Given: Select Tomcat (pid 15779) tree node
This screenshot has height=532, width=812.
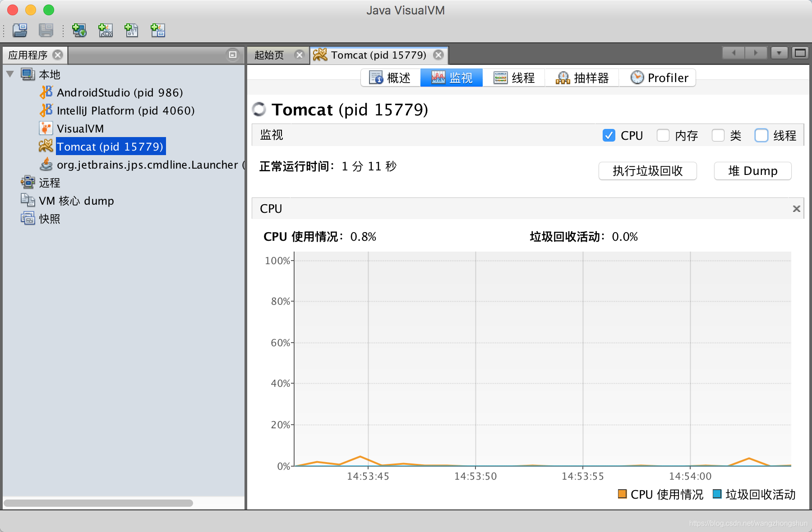Looking at the screenshot, I should click(x=110, y=147).
